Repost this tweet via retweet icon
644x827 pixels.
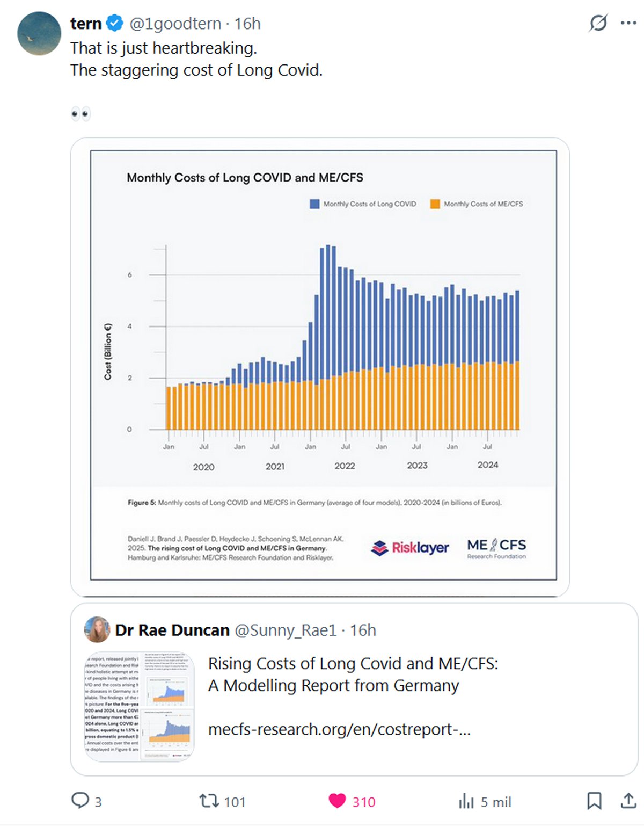click(209, 801)
